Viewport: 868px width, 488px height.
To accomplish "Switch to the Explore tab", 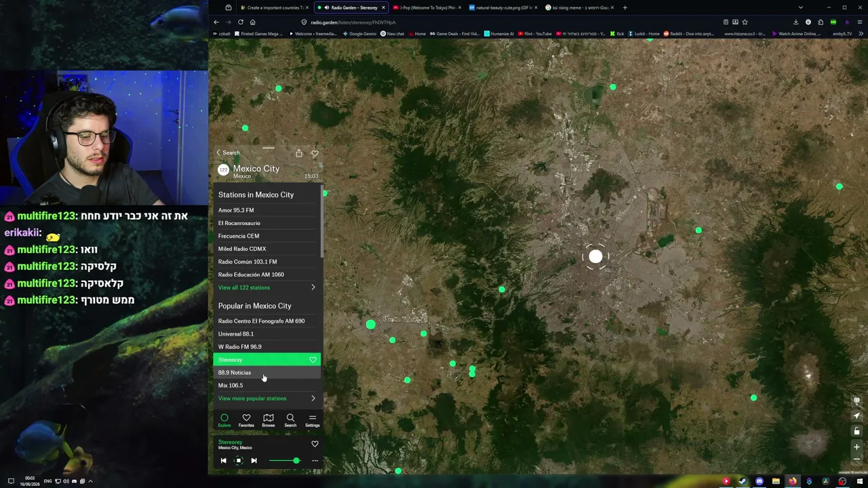I will (x=224, y=420).
